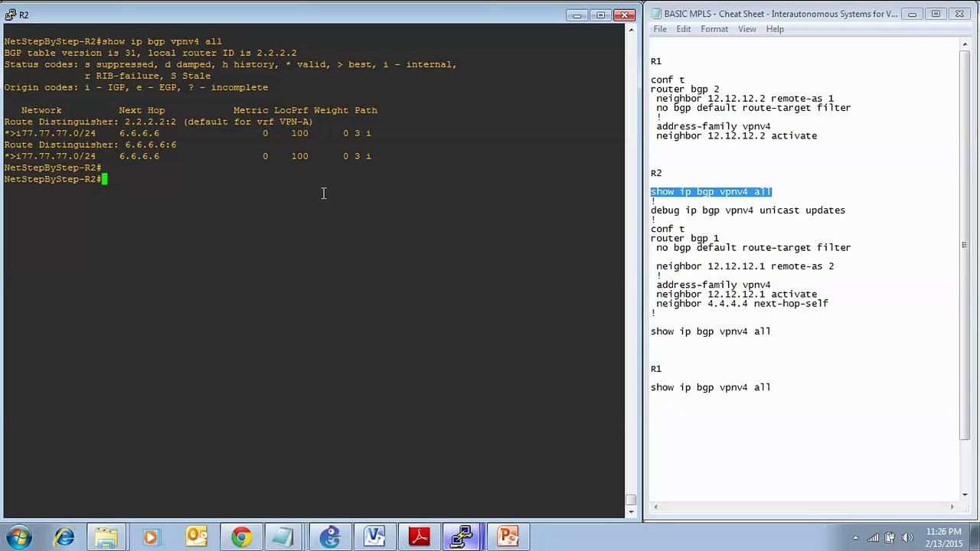Launch Internet Explorer from the taskbar
The width and height of the screenshot is (980, 551).
[64, 536]
